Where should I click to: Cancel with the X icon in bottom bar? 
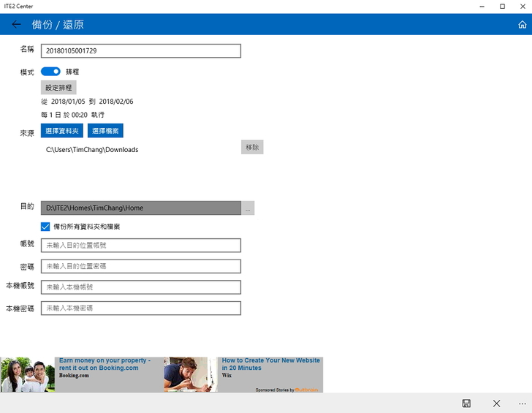click(x=496, y=403)
